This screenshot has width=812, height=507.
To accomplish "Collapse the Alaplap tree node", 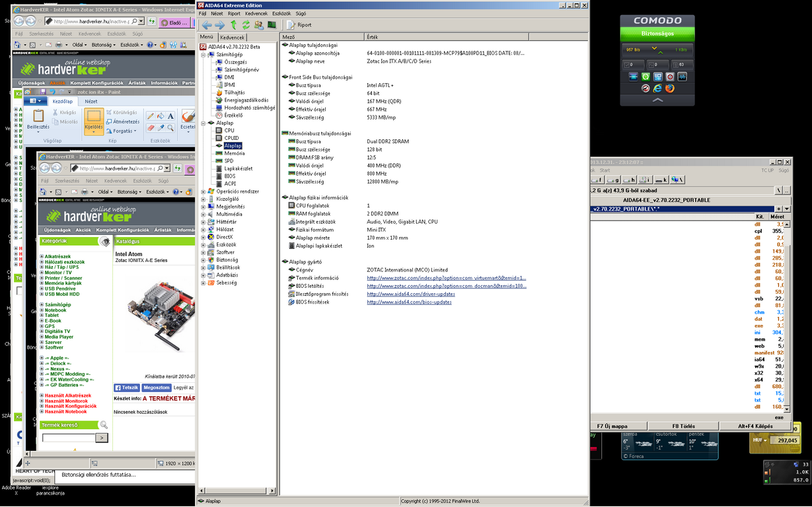I will (203, 123).
